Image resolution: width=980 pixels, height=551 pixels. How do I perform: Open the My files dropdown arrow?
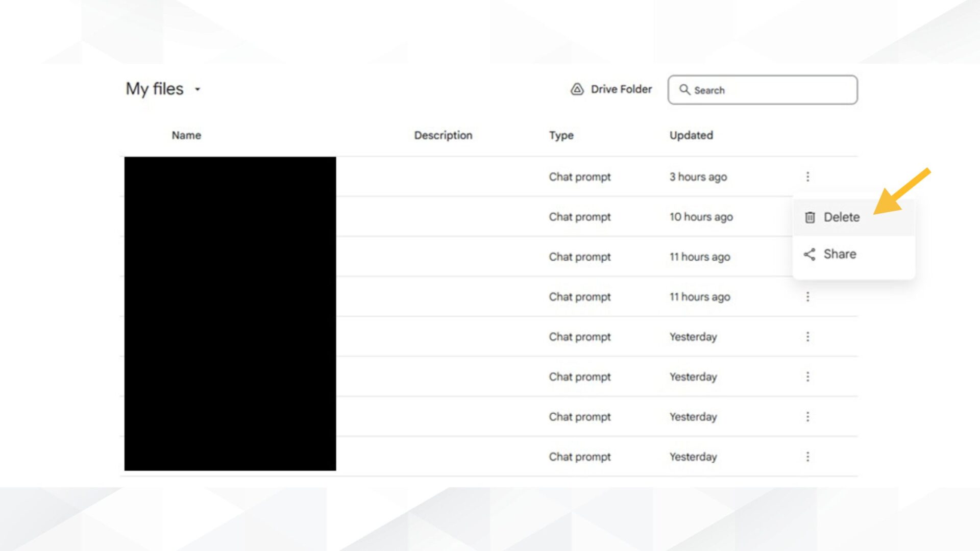tap(198, 89)
